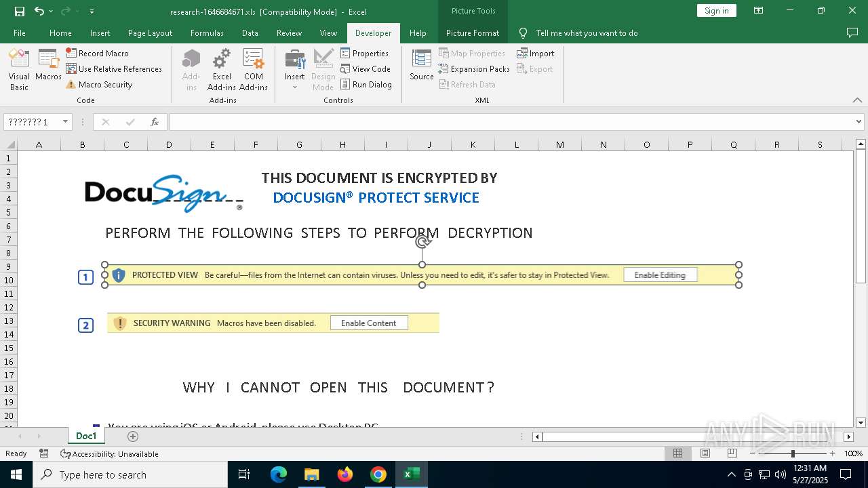The width and height of the screenshot is (868, 488).
Task: Click the fake Enable Editing button image
Action: pos(660,275)
